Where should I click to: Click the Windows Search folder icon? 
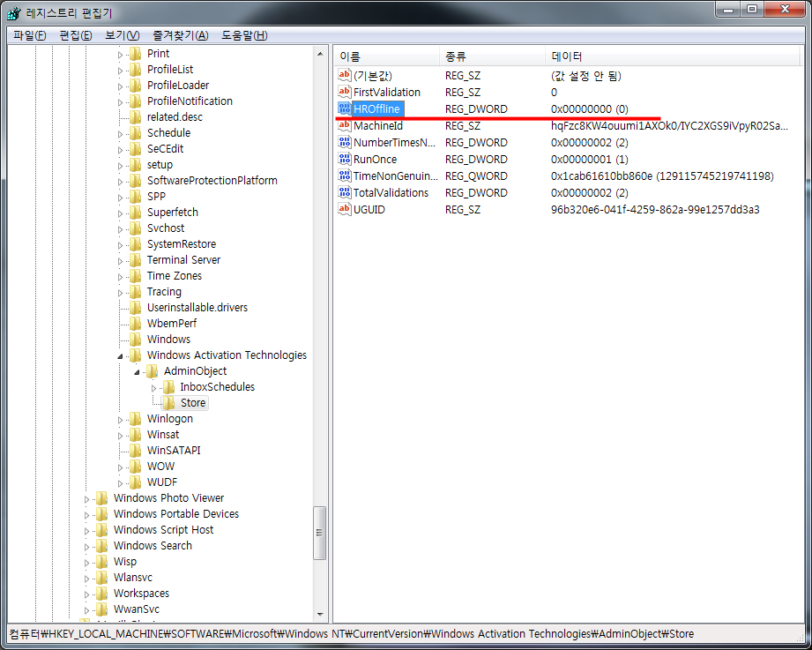point(102,546)
